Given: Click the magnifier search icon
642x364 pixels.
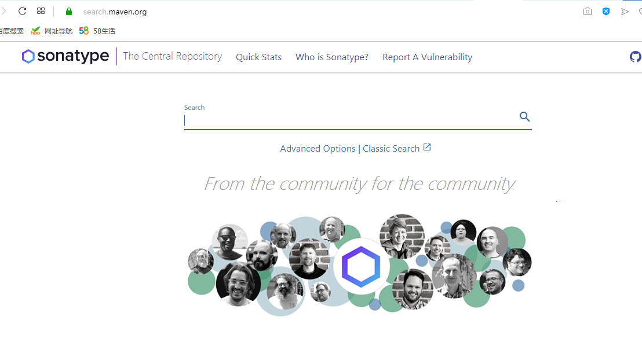Looking at the screenshot, I should pyautogui.click(x=524, y=116).
